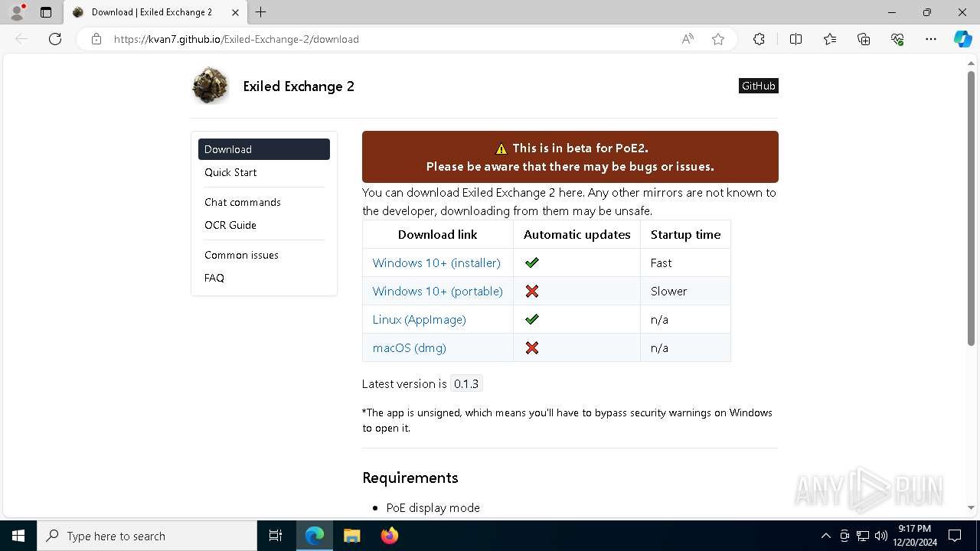Click the green checkmark in the Linux row
The image size is (980, 551).
point(532,319)
